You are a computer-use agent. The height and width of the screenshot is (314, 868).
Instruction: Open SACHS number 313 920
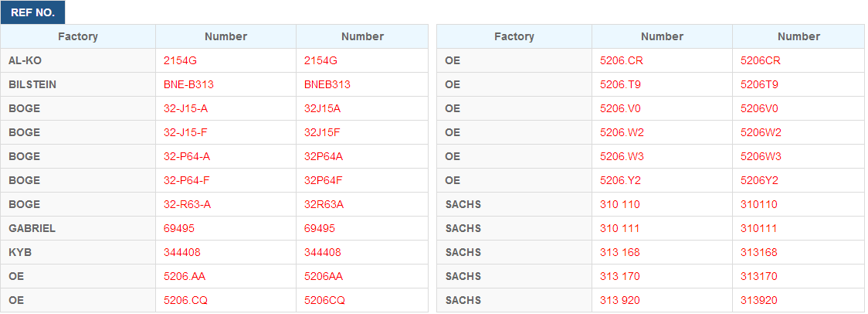pyautogui.click(x=620, y=299)
